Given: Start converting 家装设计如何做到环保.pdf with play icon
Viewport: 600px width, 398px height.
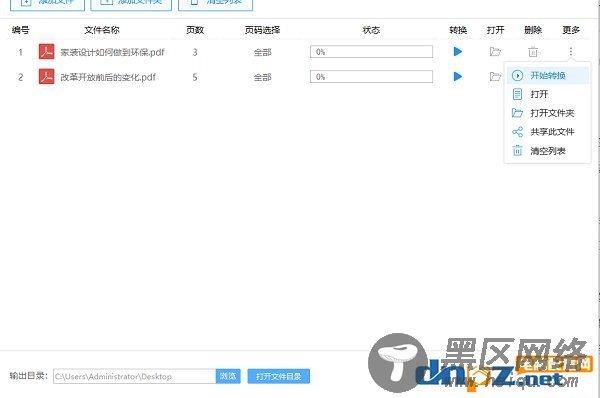Looking at the screenshot, I should (458, 51).
